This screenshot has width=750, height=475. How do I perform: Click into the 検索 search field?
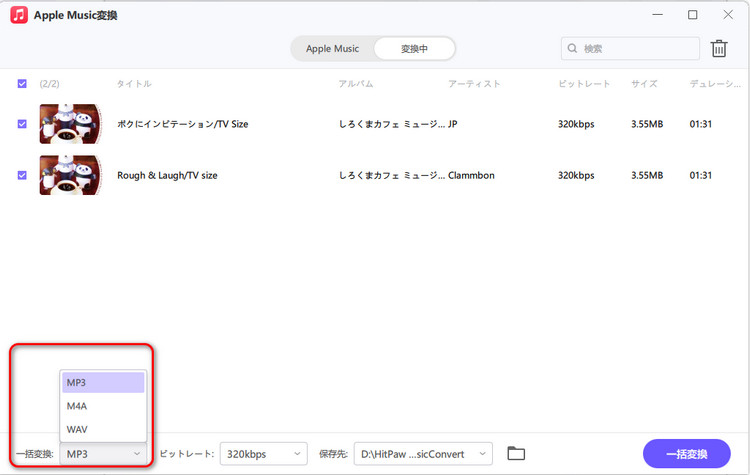click(x=630, y=48)
